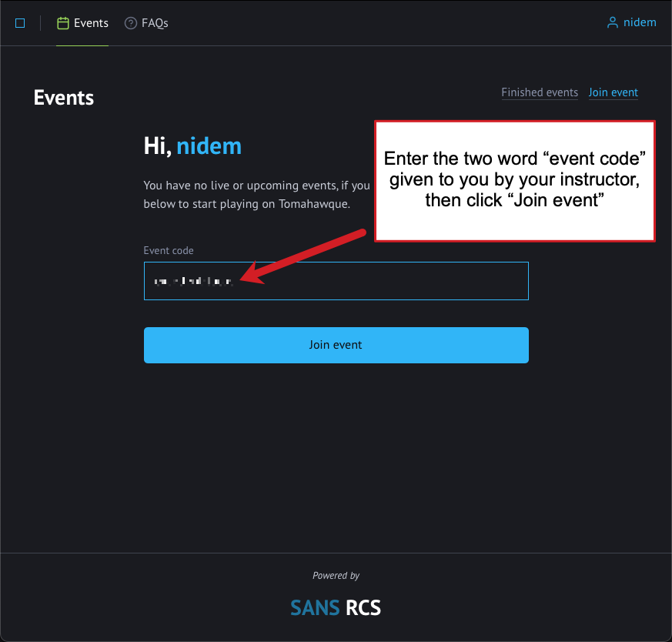Click the user profile icon beside nidem

[x=613, y=22]
